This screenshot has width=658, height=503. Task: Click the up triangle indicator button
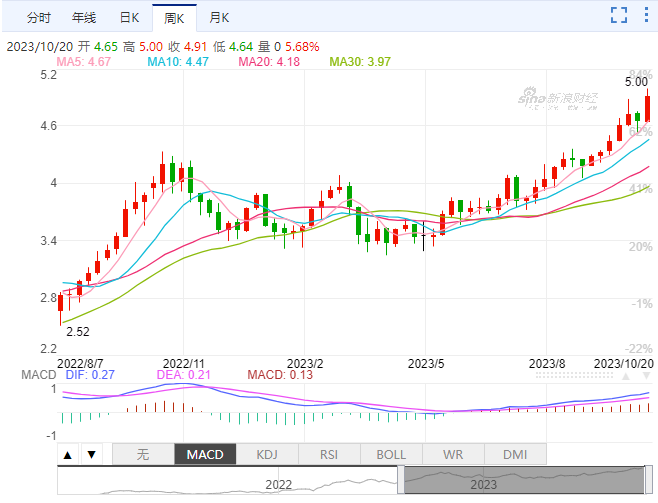[x=68, y=454]
